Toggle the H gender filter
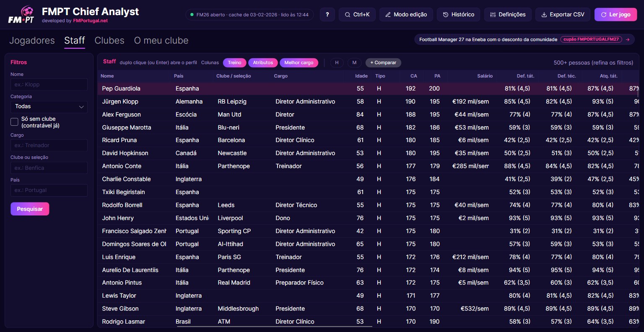The height and width of the screenshot is (332, 644). click(337, 62)
